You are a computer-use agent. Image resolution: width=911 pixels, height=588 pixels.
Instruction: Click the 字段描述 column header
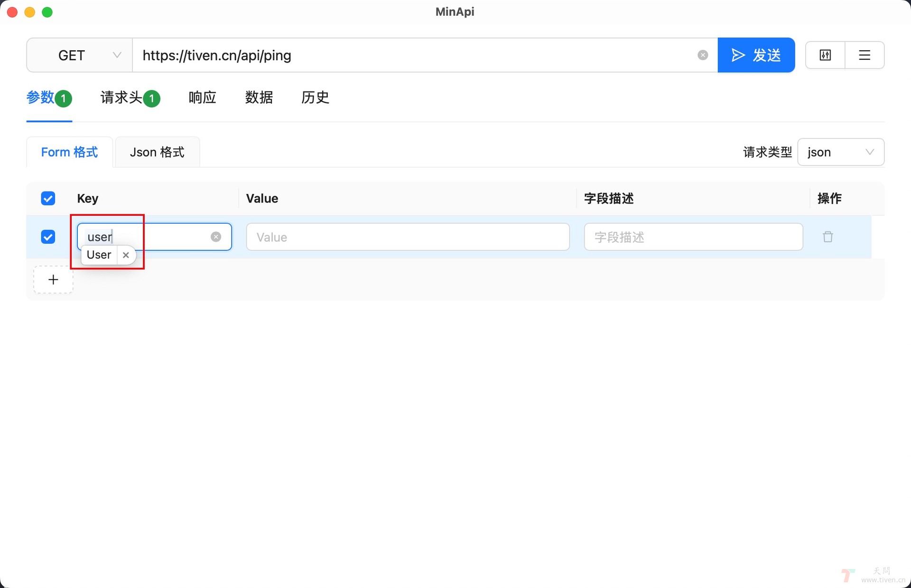coord(609,198)
